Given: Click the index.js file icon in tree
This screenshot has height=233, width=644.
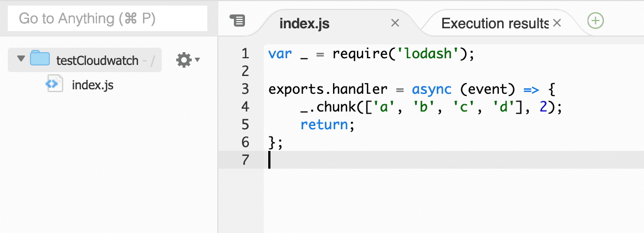Looking at the screenshot, I should [x=54, y=83].
